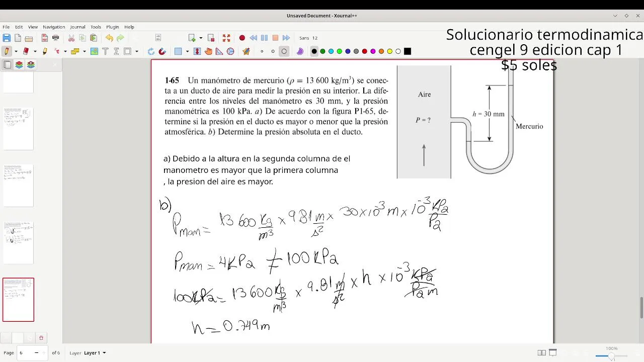Select the LaTeX formula tool
The height and width of the screenshot is (362, 644).
(x=116, y=51)
